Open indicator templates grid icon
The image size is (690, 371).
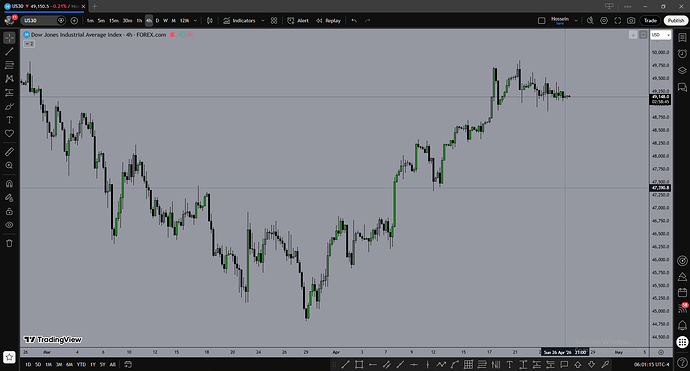274,21
